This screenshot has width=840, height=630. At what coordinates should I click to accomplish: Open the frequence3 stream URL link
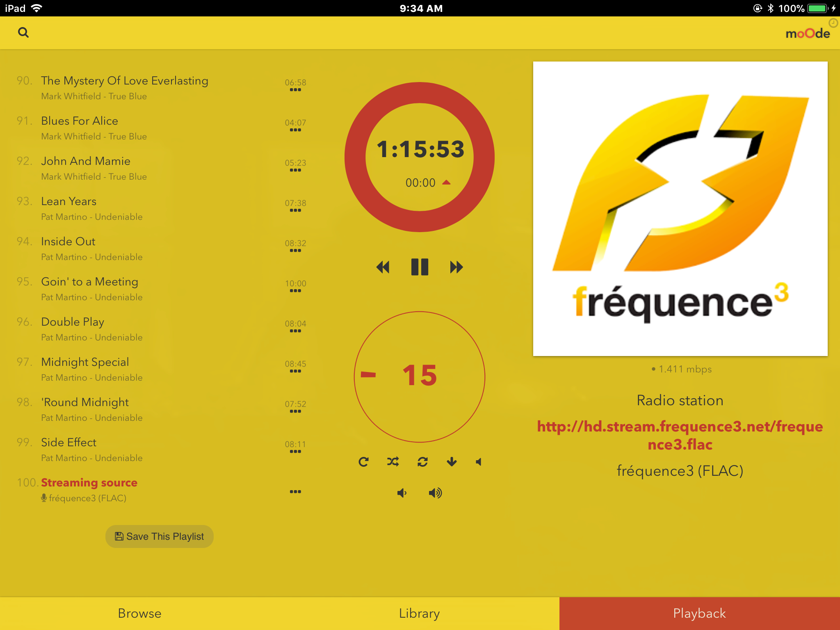click(x=680, y=435)
